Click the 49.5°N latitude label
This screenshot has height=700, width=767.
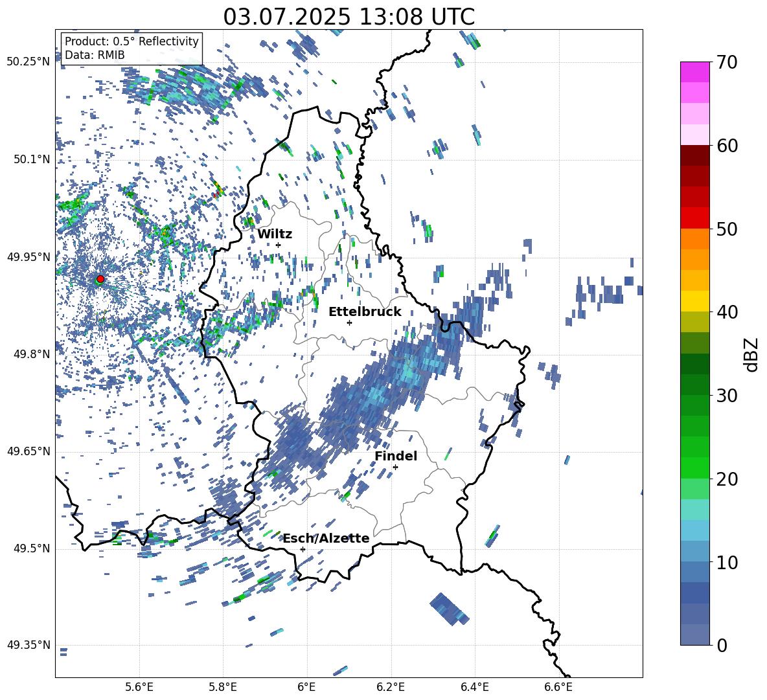[x=31, y=548]
